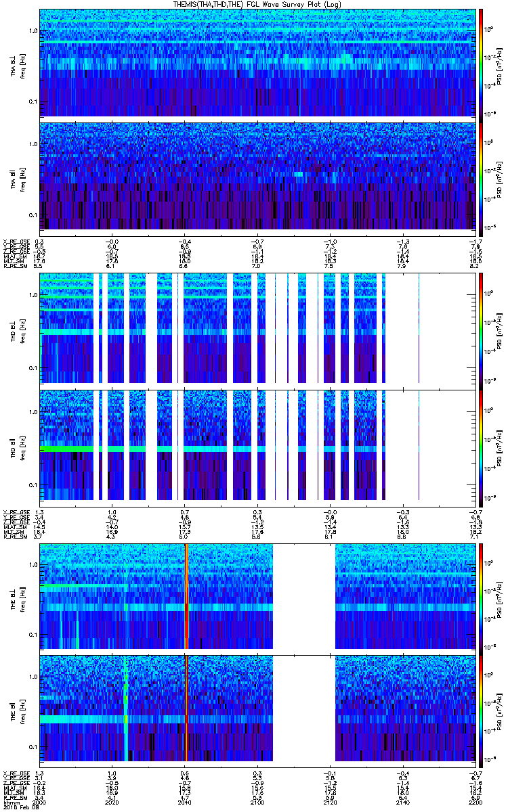Click the R_RE_SM row label under the THA panels
The image size is (508, 812).
pos(14,267)
